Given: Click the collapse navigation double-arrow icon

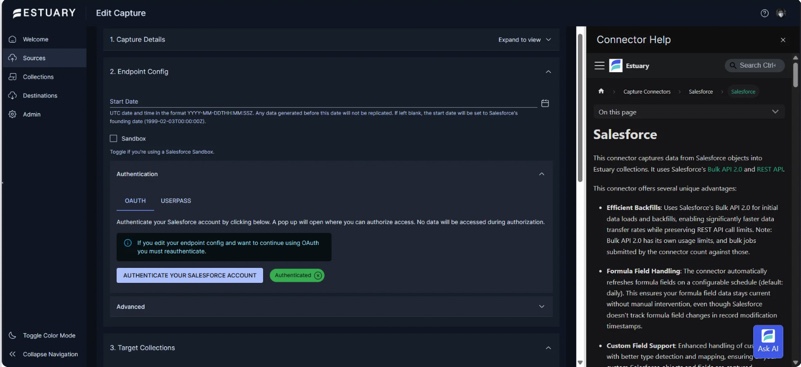Looking at the screenshot, I should (x=13, y=354).
